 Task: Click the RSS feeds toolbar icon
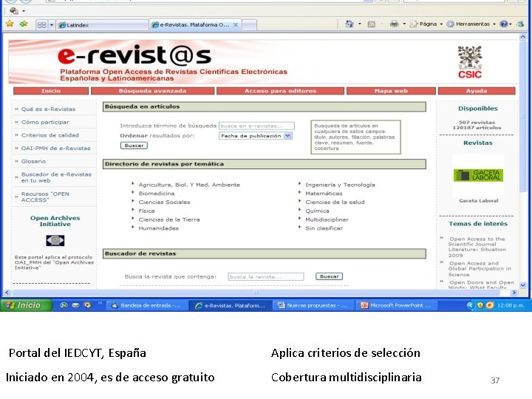(x=372, y=24)
